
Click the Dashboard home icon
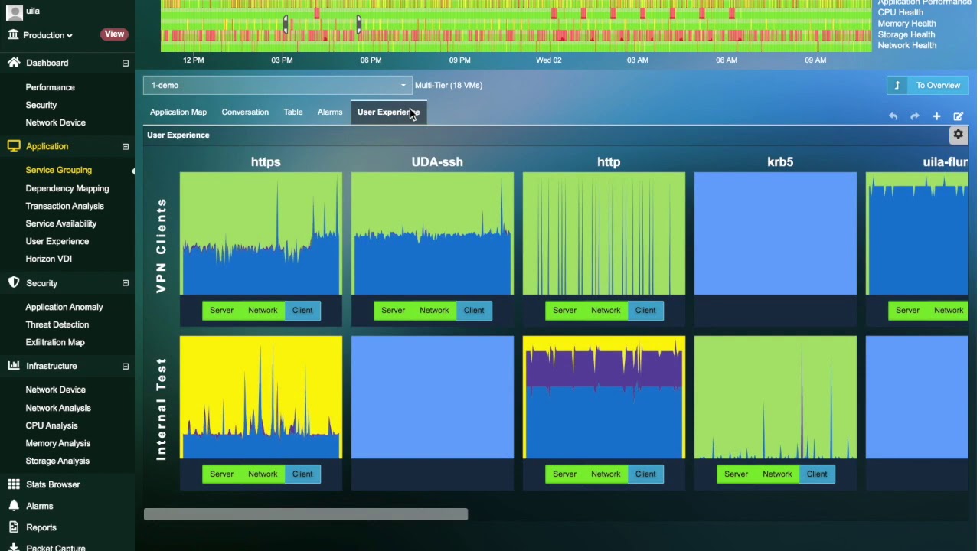[x=14, y=63]
